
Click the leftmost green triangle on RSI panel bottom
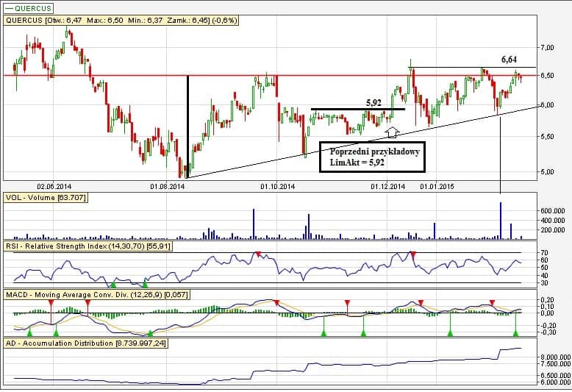point(112,284)
